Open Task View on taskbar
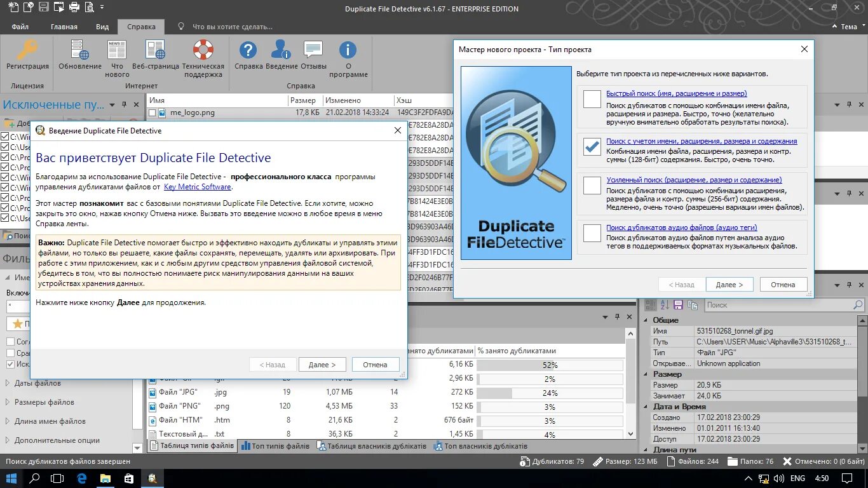Image resolution: width=868 pixels, height=488 pixels. pyautogui.click(x=58, y=478)
